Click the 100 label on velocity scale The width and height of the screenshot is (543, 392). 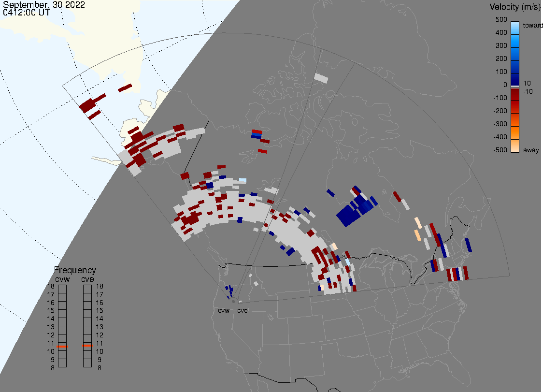[x=501, y=72]
